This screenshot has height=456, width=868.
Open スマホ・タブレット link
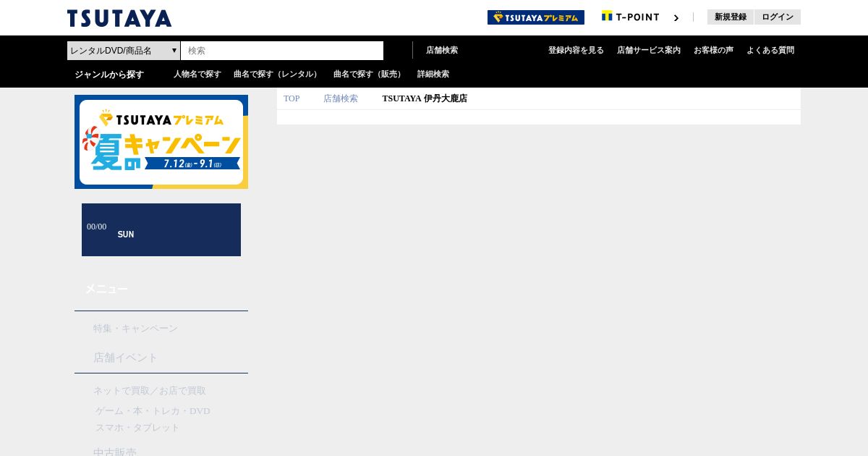coord(137,428)
